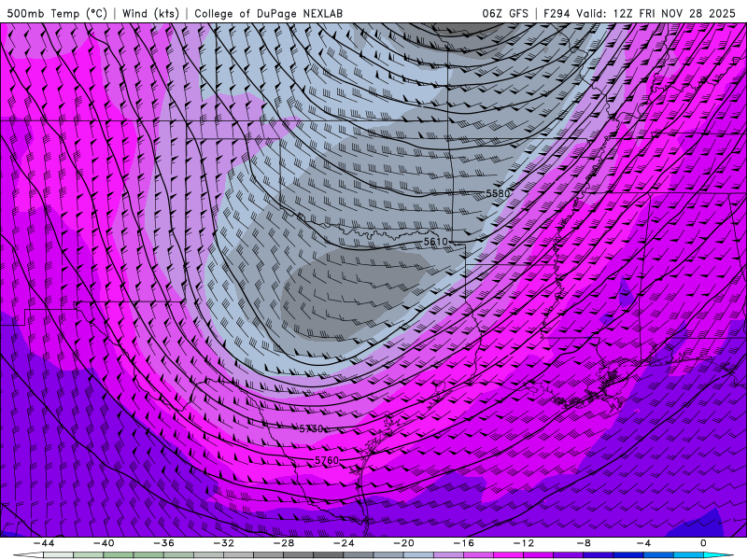This screenshot has height=560, width=747.
Task: Click the -12 color bar tick label
Action: click(x=524, y=543)
